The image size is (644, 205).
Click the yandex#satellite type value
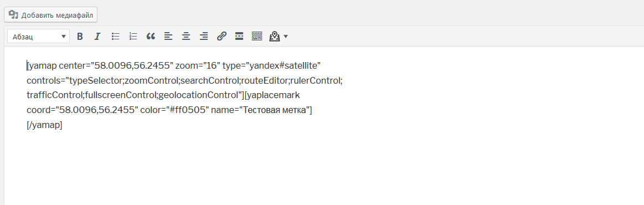click(283, 65)
